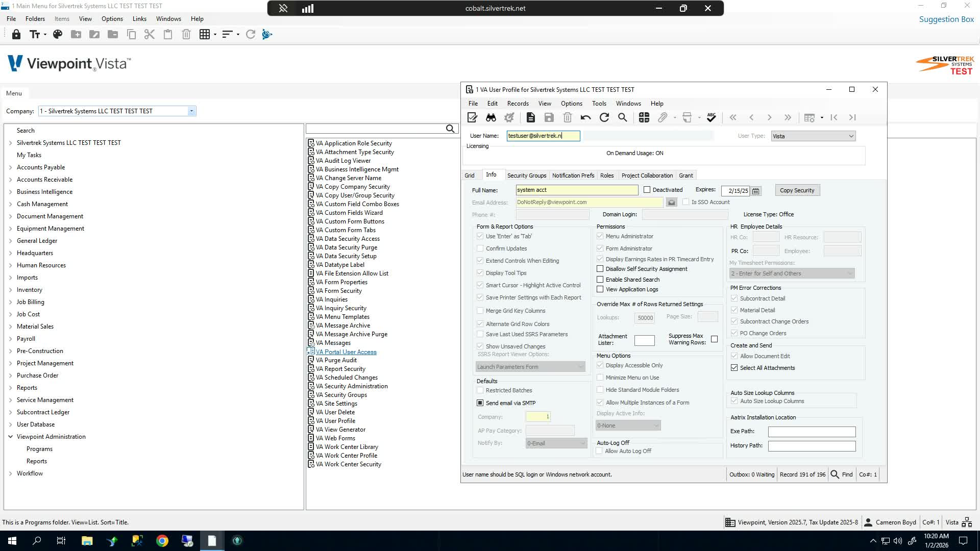Click the grid view icon in main toolbar

coord(205,34)
